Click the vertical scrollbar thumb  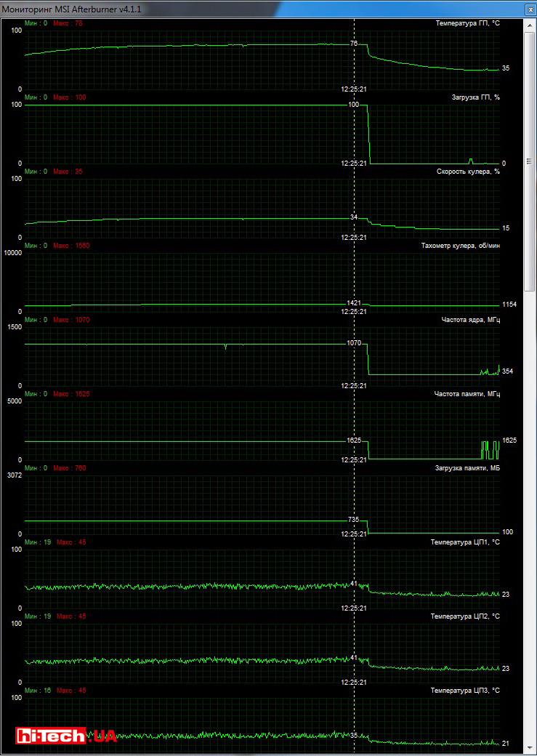[530, 160]
